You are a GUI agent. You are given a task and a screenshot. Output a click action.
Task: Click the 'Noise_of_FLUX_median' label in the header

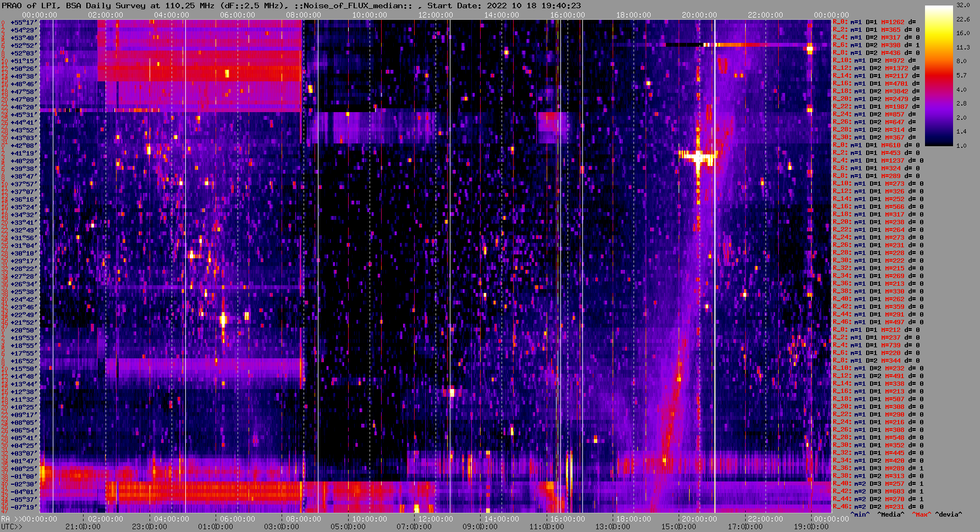click(358, 5)
